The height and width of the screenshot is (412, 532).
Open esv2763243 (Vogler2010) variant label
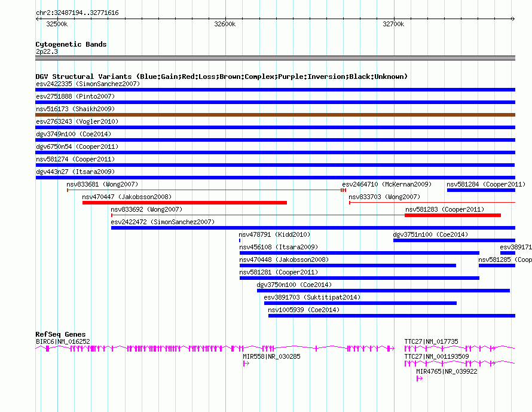(x=77, y=121)
